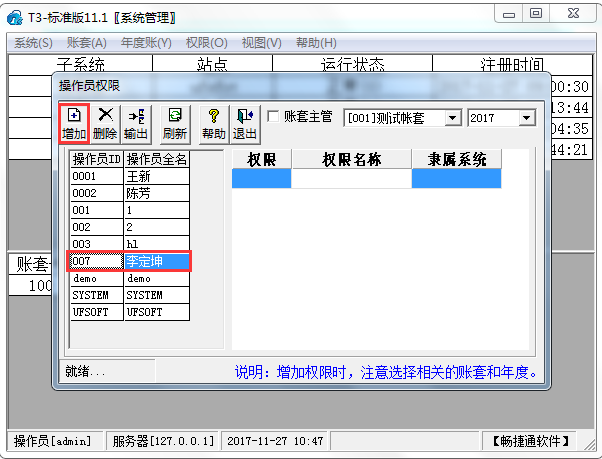Click the 增加 (Add) toolbar icon
Image resolution: width=602 pixels, height=459 pixels.
(x=74, y=124)
